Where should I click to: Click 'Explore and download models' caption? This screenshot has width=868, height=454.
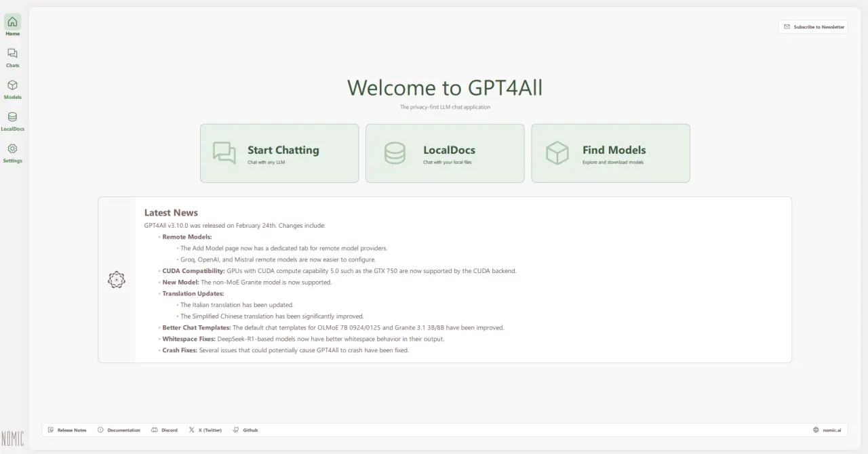click(x=613, y=163)
